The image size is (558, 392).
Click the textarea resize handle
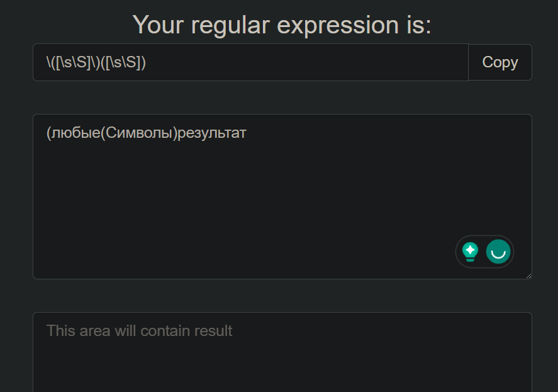click(x=528, y=275)
